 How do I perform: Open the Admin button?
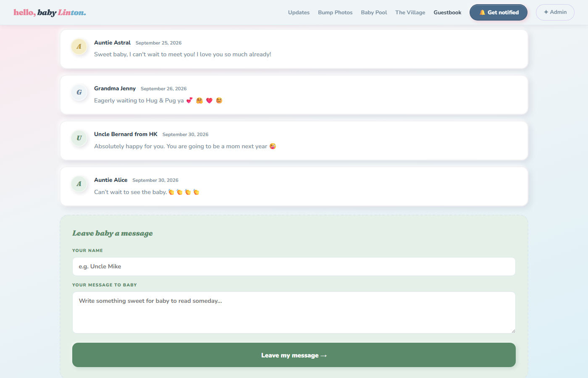click(x=555, y=13)
